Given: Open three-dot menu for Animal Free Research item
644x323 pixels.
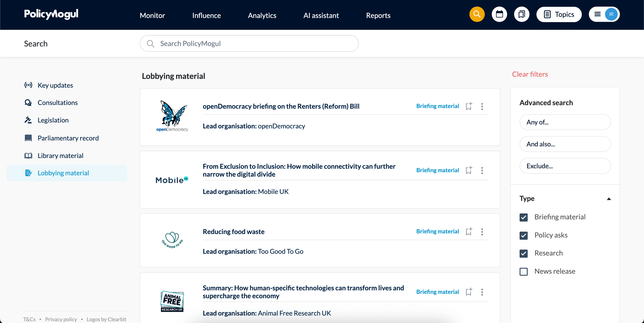Looking at the screenshot, I should (482, 292).
